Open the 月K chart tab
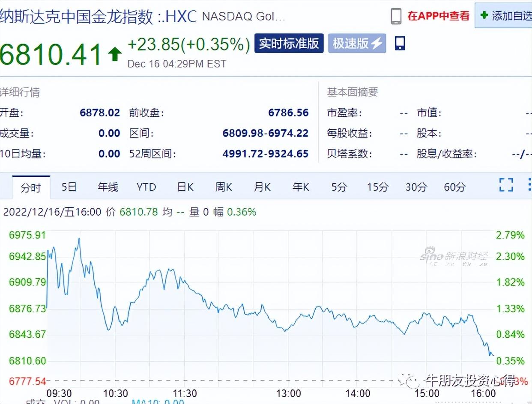The width and height of the screenshot is (532, 404). click(262, 187)
